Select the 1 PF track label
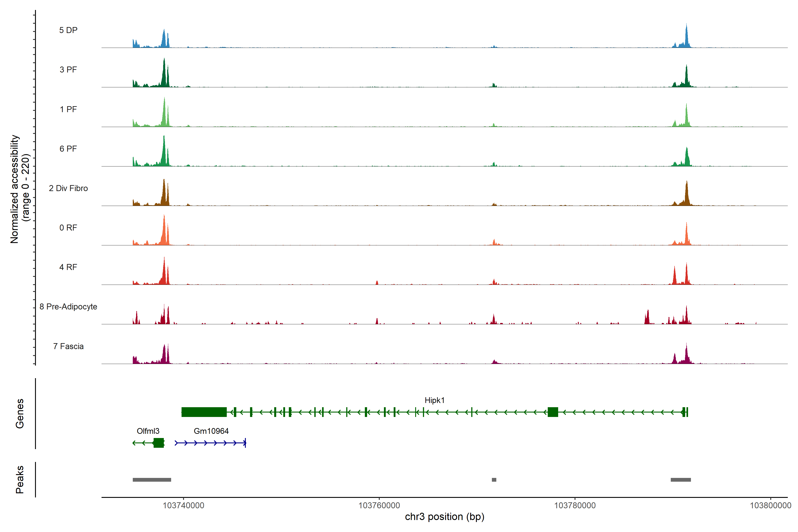This screenshot has width=798, height=532. click(x=68, y=109)
